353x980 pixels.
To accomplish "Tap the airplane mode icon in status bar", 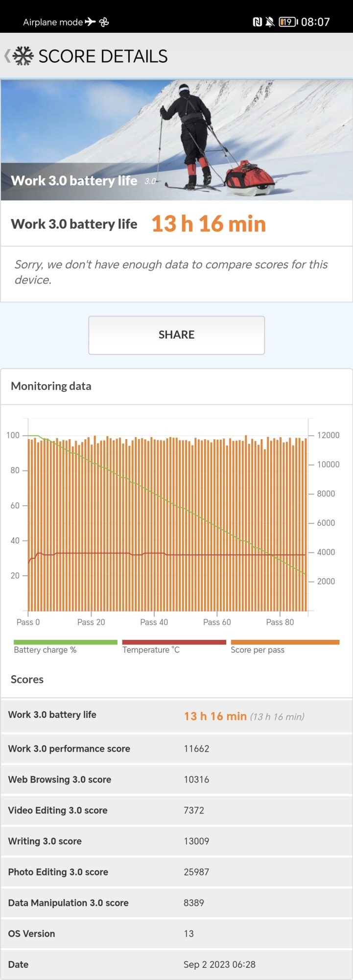I will pyautogui.click(x=90, y=22).
